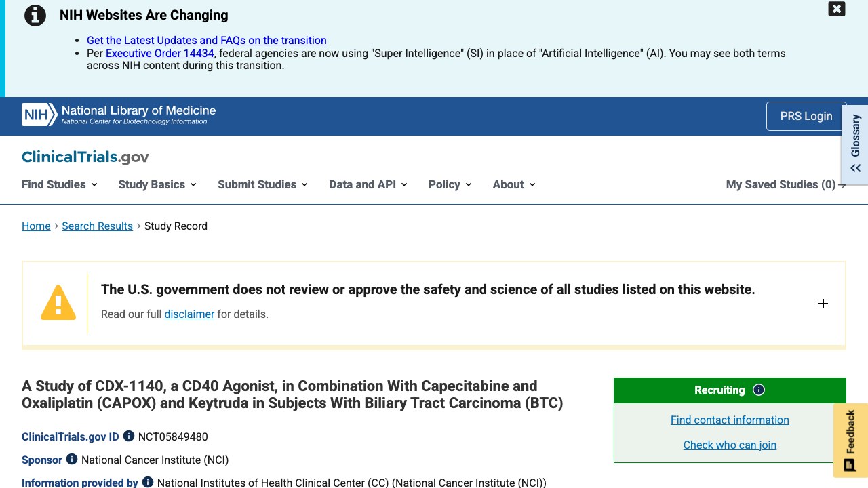Image resolution: width=868 pixels, height=488 pixels.
Task: Go to My Saved Studies
Action: pyautogui.click(x=786, y=184)
